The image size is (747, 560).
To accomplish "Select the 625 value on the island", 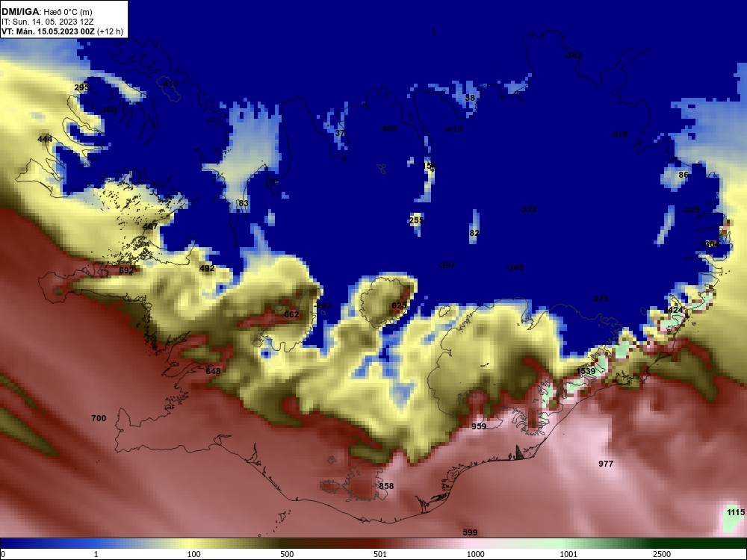I will point(399,305).
